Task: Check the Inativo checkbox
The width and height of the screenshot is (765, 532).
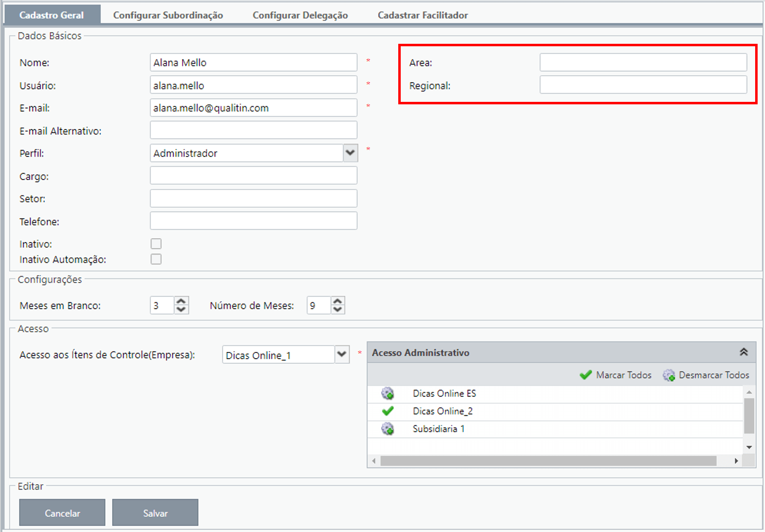Action: click(156, 244)
